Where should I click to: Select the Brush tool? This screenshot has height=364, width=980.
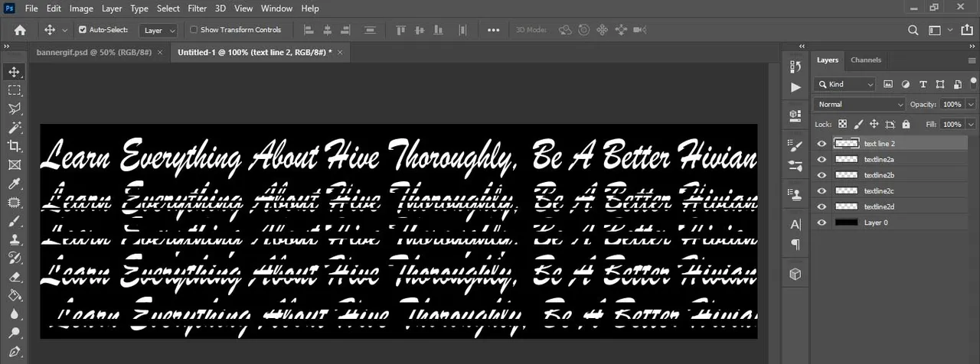click(x=14, y=221)
